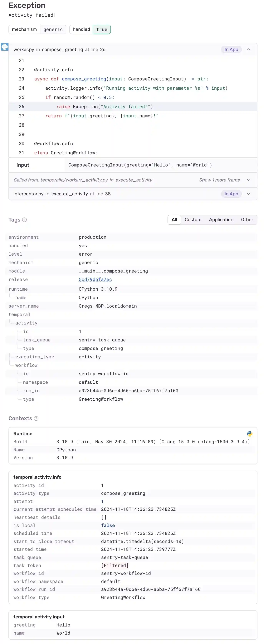Click the runtime tag value CPython 3.10.9
268x644 pixels.
coord(98,289)
